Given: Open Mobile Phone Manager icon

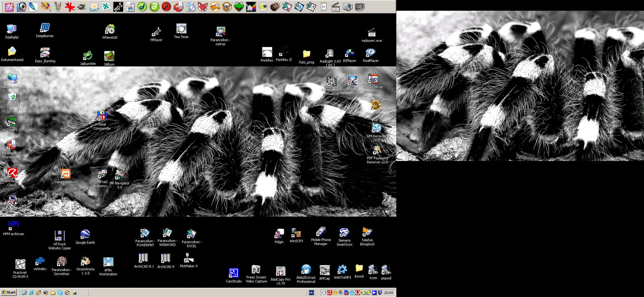Looking at the screenshot, I should pyautogui.click(x=321, y=236).
